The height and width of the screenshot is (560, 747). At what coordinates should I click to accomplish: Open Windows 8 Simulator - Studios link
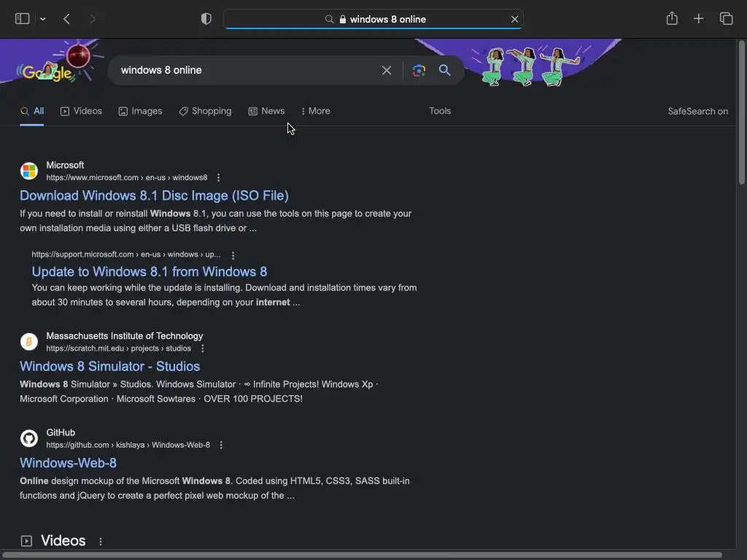109,366
